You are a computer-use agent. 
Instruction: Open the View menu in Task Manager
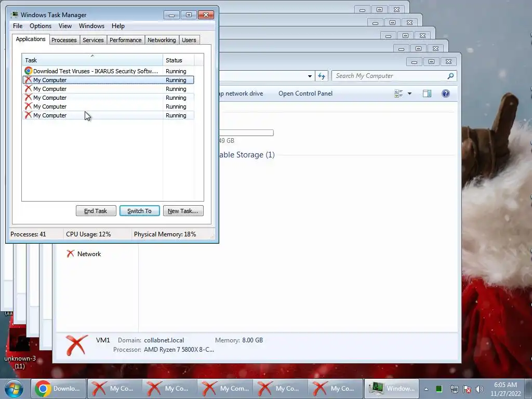(x=65, y=26)
